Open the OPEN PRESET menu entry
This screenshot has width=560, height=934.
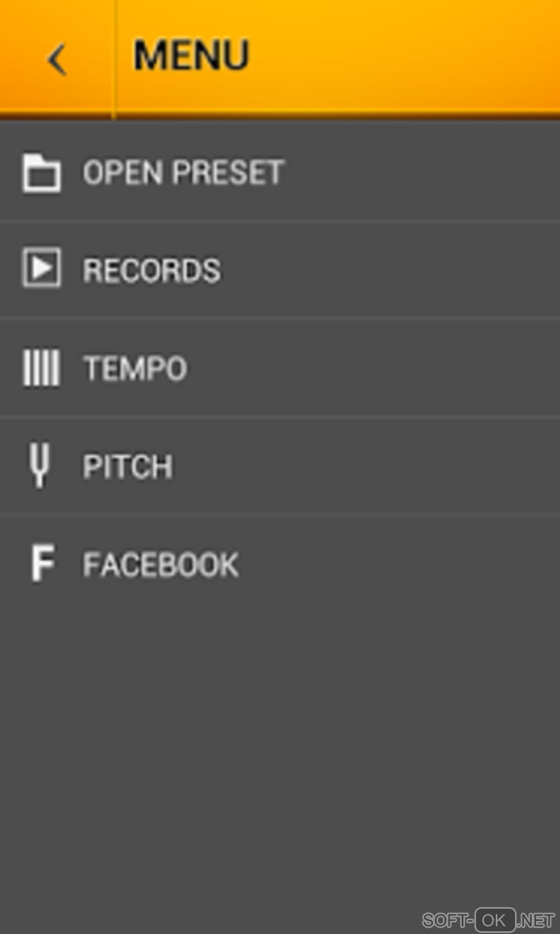[183, 173]
